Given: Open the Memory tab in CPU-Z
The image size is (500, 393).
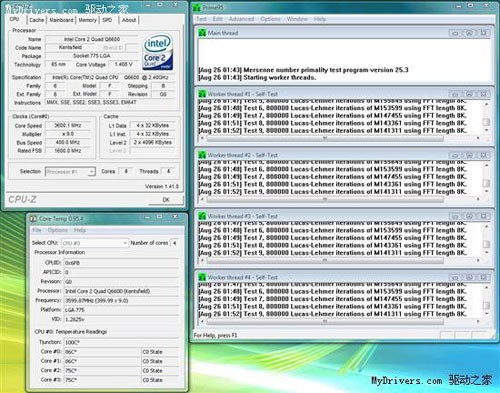Looking at the screenshot, I should [87, 20].
